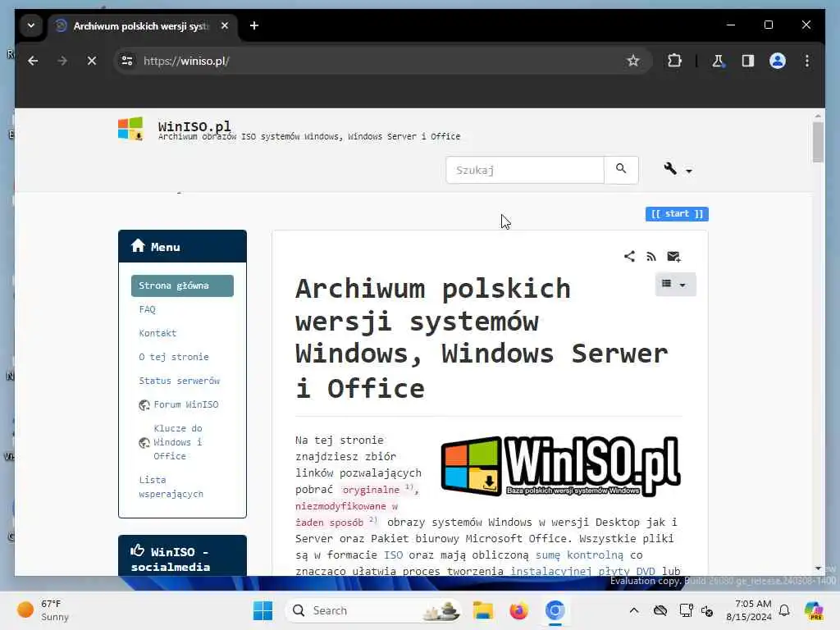Open the Windows Start menu
The height and width of the screenshot is (630, 840).
click(262, 610)
